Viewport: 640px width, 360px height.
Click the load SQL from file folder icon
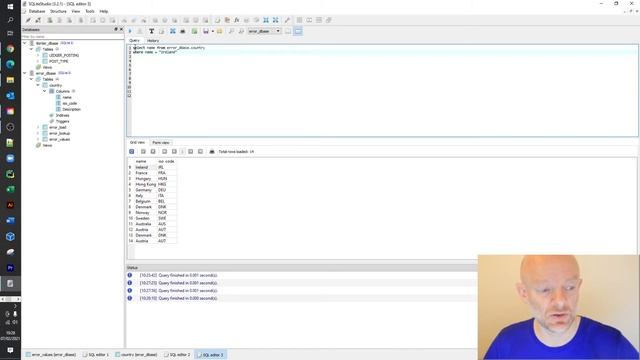pyautogui.click(x=220, y=31)
